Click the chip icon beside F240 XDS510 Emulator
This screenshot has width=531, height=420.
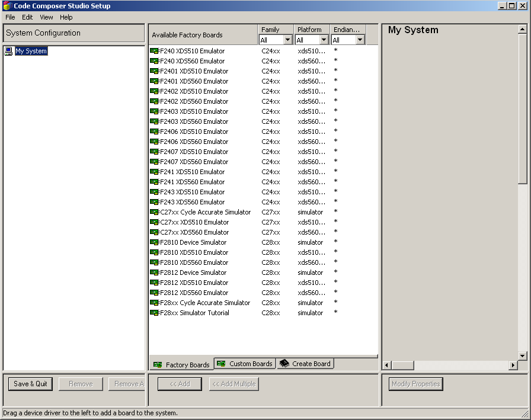(154, 51)
